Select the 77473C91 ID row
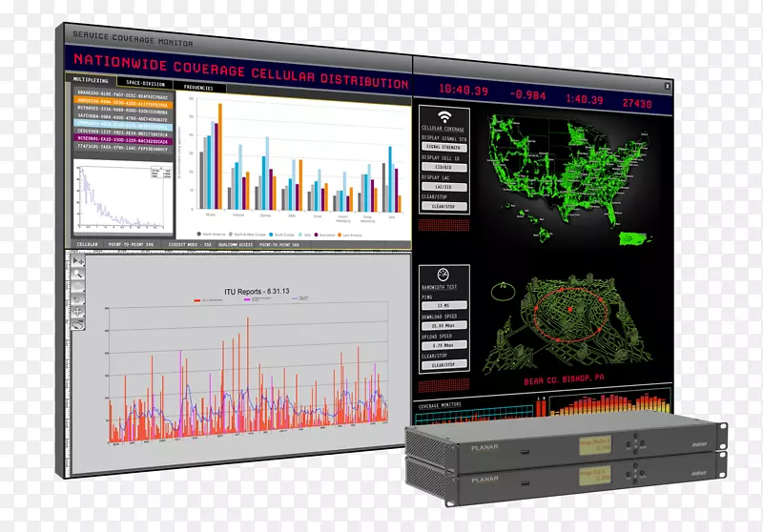This screenshot has height=532, width=763. tap(123, 148)
